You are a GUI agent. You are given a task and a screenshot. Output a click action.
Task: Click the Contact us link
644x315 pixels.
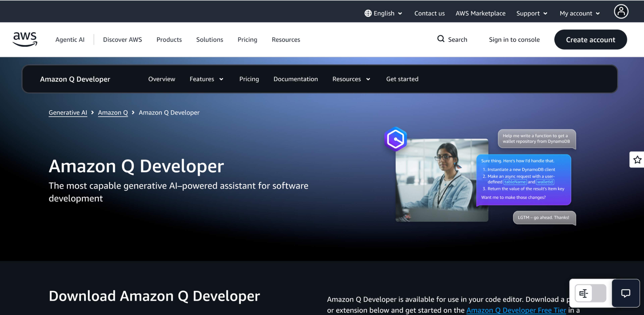pos(429,13)
